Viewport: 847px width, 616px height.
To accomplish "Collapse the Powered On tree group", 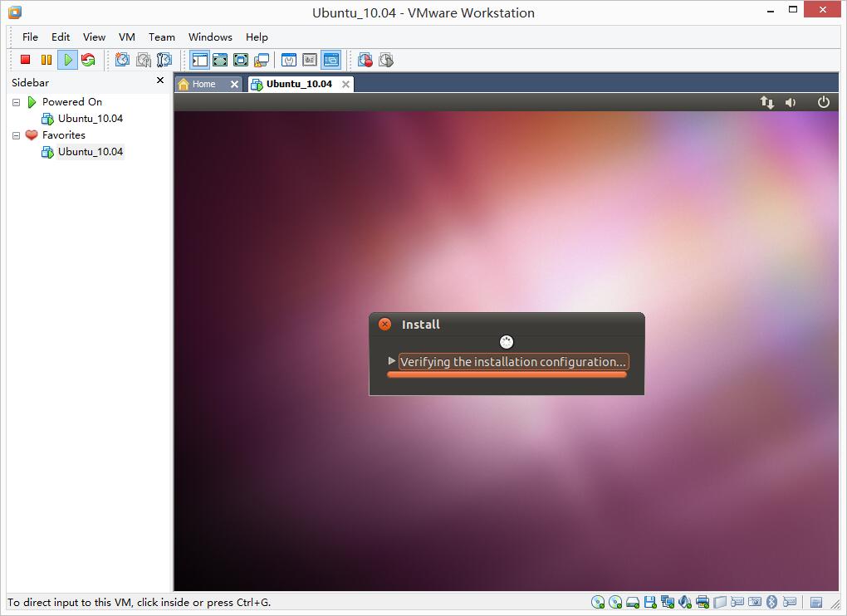I will point(17,102).
